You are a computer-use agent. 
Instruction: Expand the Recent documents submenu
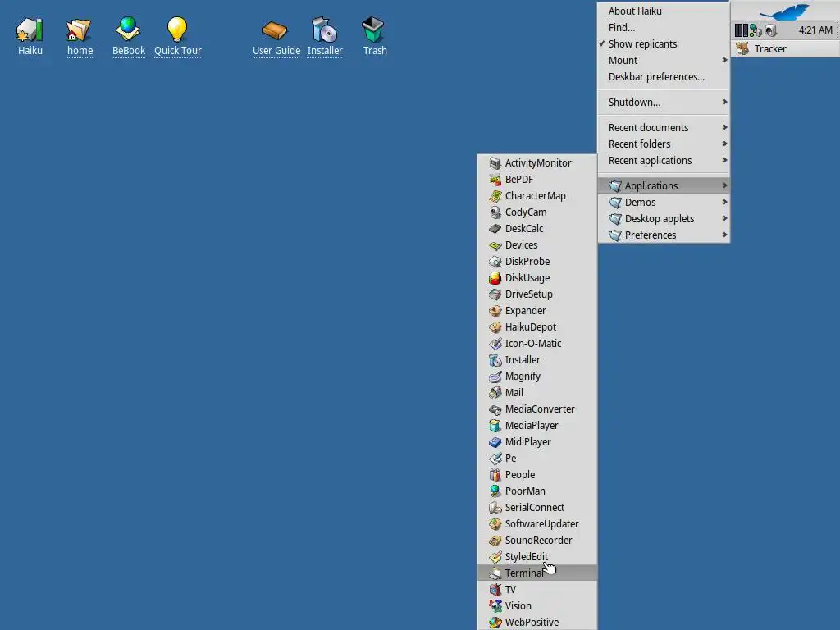[664, 127]
